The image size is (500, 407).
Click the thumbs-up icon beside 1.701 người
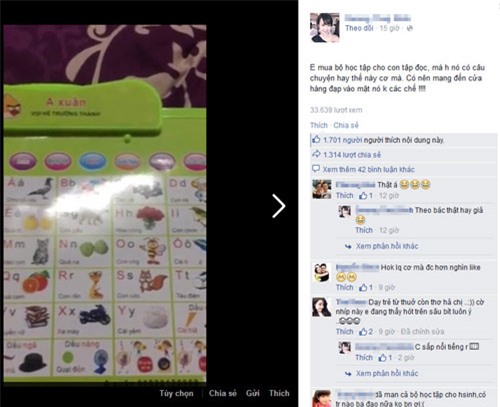coord(316,139)
